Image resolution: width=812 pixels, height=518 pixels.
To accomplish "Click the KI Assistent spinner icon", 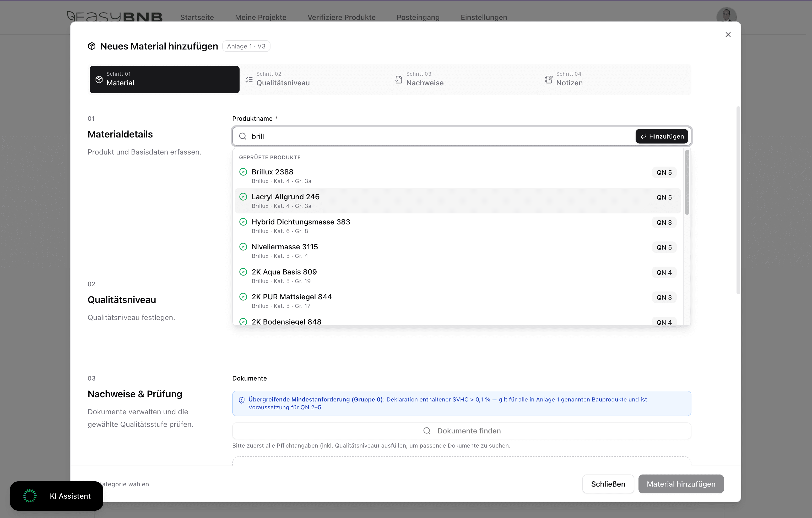I will (30, 496).
